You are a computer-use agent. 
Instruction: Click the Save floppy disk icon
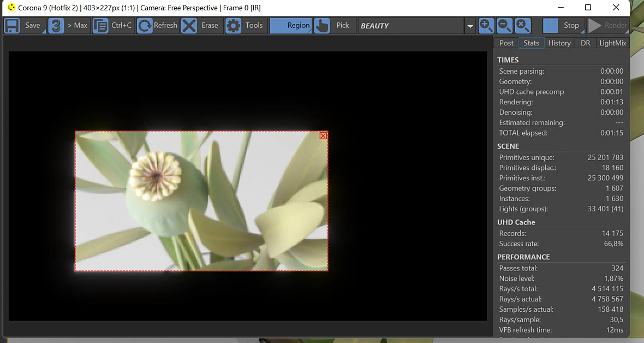pyautogui.click(x=12, y=26)
